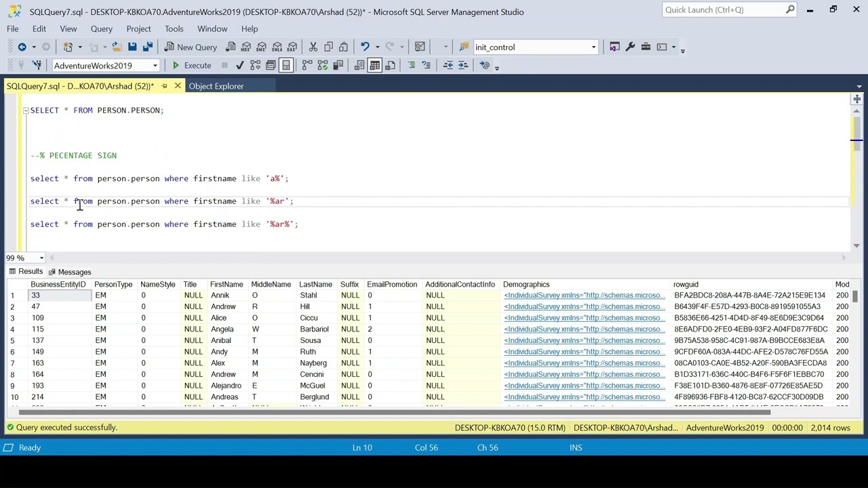The height and width of the screenshot is (488, 868).
Task: Switch to the Object Explorer tab
Action: pyautogui.click(x=216, y=86)
